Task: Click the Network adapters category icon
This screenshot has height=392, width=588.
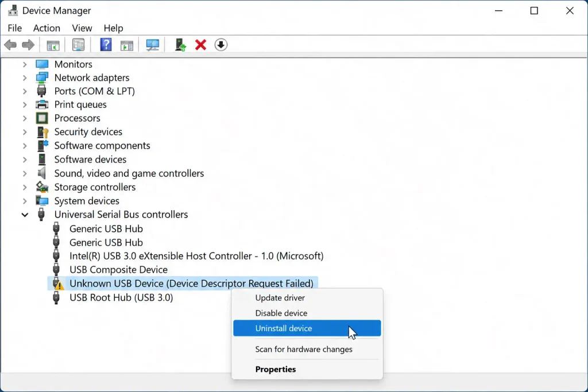Action: pos(42,77)
